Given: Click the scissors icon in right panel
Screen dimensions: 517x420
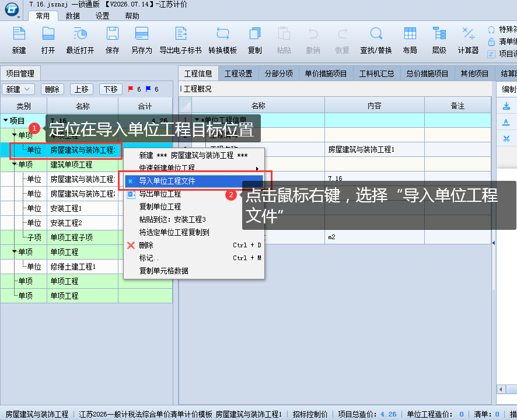Looking at the screenshot, I should pos(506,139).
